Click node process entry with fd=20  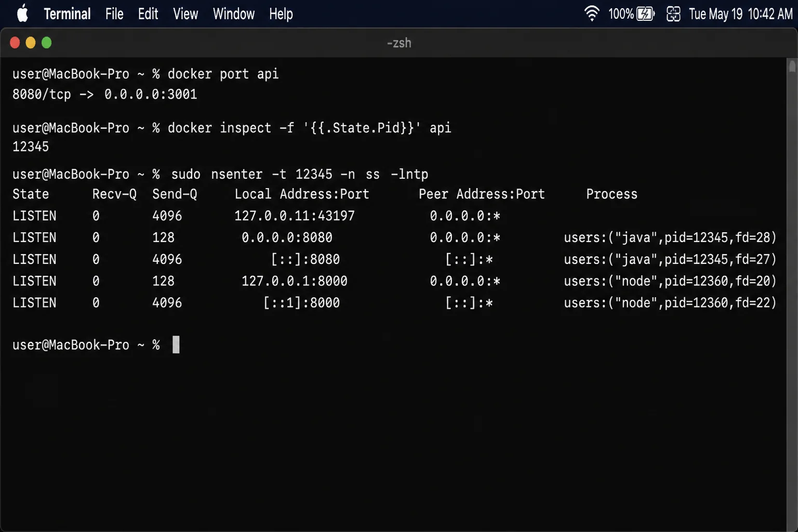tap(670, 282)
